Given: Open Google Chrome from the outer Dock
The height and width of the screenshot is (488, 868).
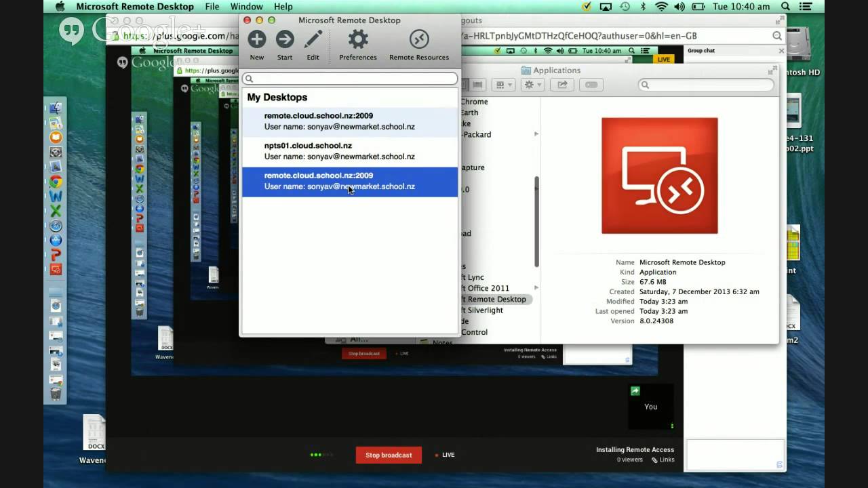Looking at the screenshot, I should pos(56,182).
